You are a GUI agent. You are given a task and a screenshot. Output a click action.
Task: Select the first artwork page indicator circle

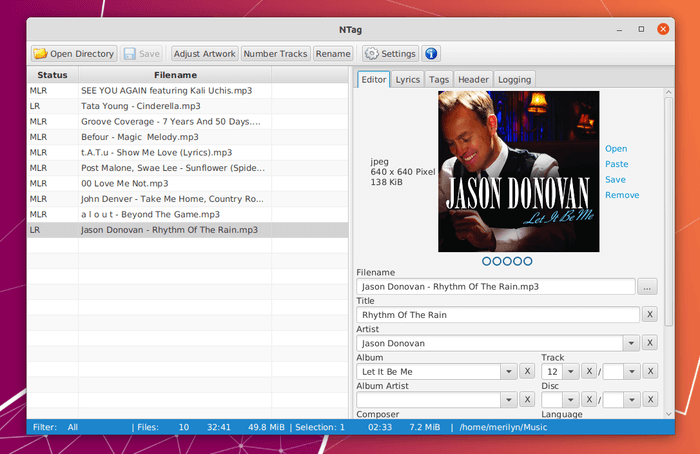tap(487, 261)
